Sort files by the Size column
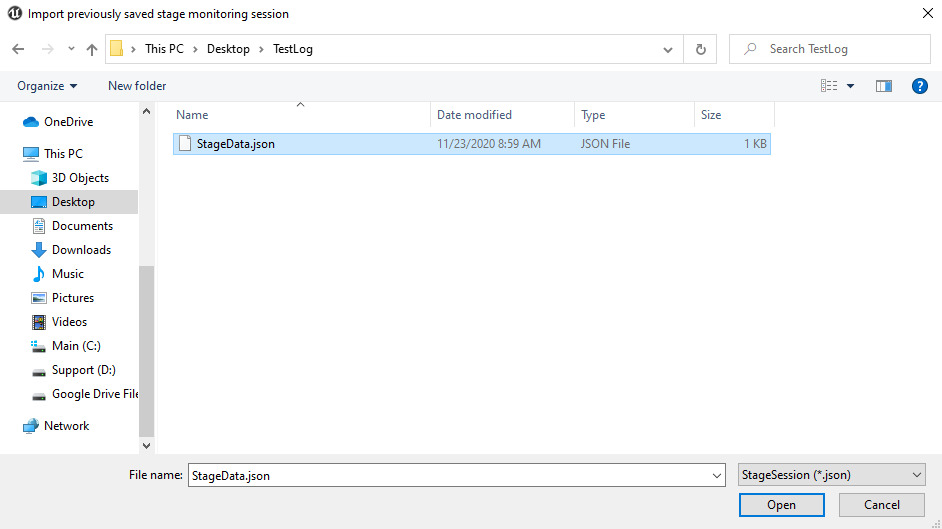This screenshot has width=942, height=529. pos(711,115)
